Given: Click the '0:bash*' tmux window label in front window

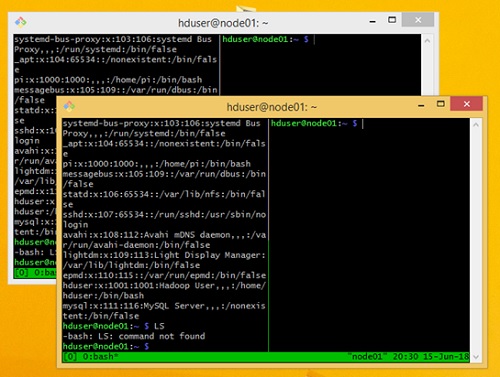Looking at the screenshot, I should pos(100,357).
